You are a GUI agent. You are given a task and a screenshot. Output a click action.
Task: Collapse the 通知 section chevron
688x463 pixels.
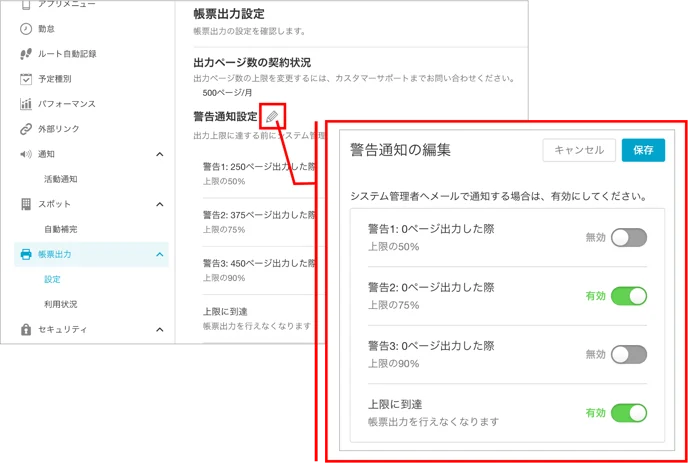(160, 154)
